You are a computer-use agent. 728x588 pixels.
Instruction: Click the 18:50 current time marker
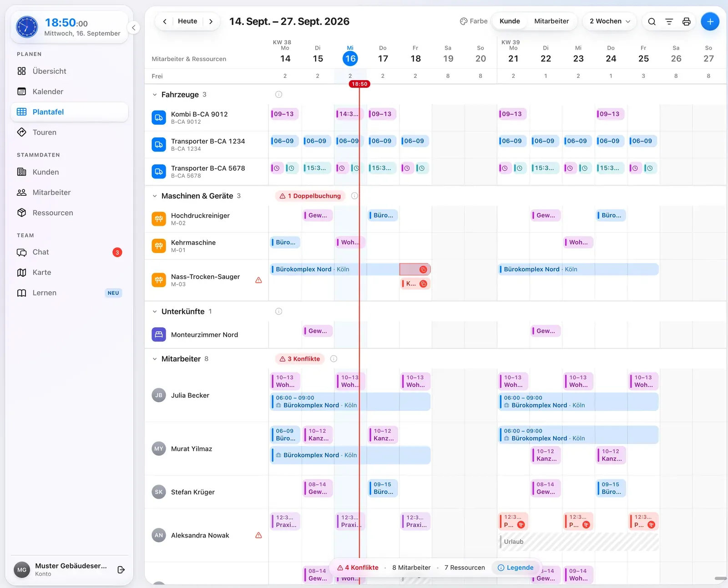(359, 84)
